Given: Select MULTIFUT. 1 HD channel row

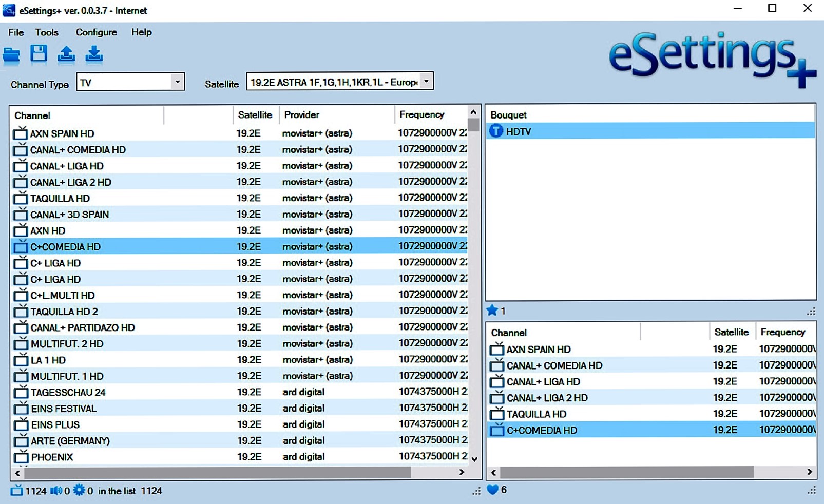Looking at the screenshot, I should [239, 376].
